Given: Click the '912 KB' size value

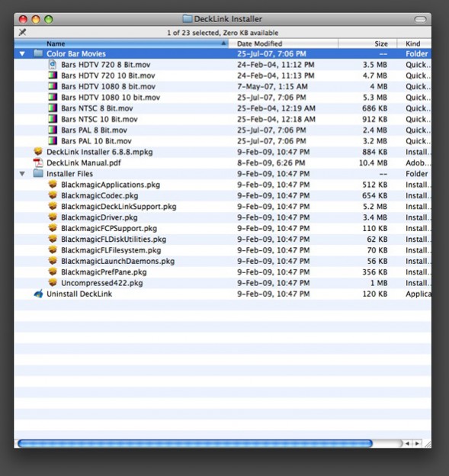Looking at the screenshot, I should click(x=374, y=119).
